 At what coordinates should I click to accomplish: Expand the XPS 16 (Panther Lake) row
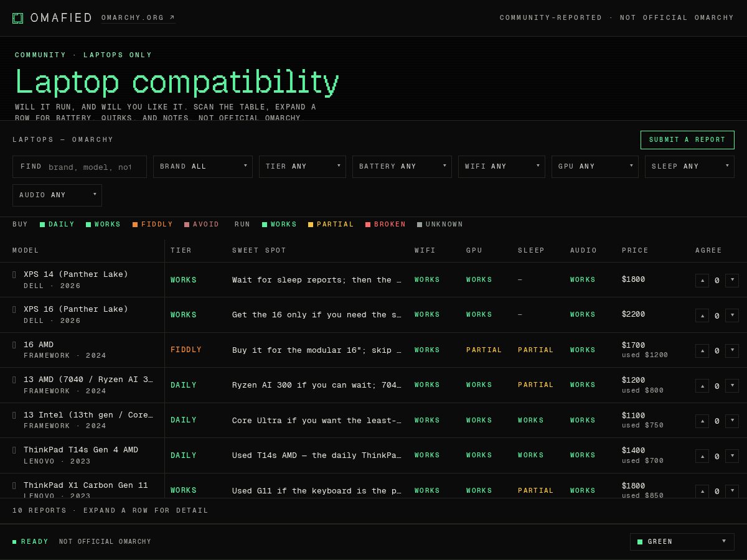coord(14,309)
